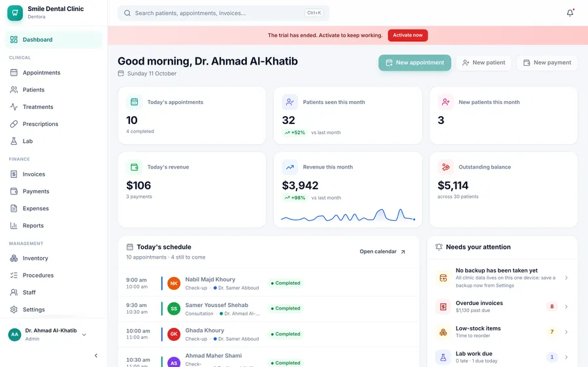Viewport: 588px width, 367px height.
Task: Open Lab work due via its chevron
Action: pyautogui.click(x=566, y=357)
